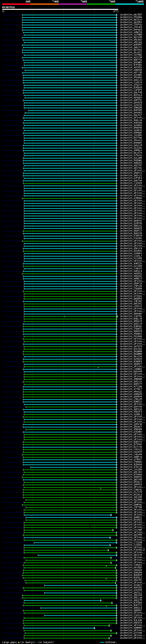The image size is (146, 644).
Task: Select hit label UniRef100_A9SH83
Action: (131, 113)
